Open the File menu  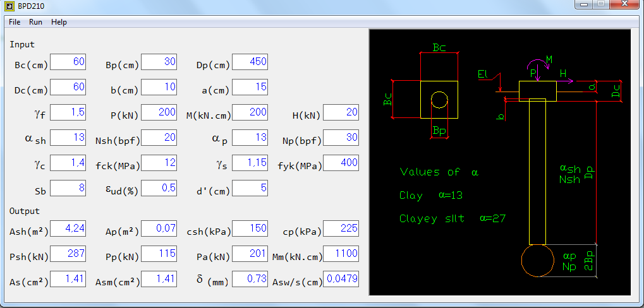[x=15, y=22]
